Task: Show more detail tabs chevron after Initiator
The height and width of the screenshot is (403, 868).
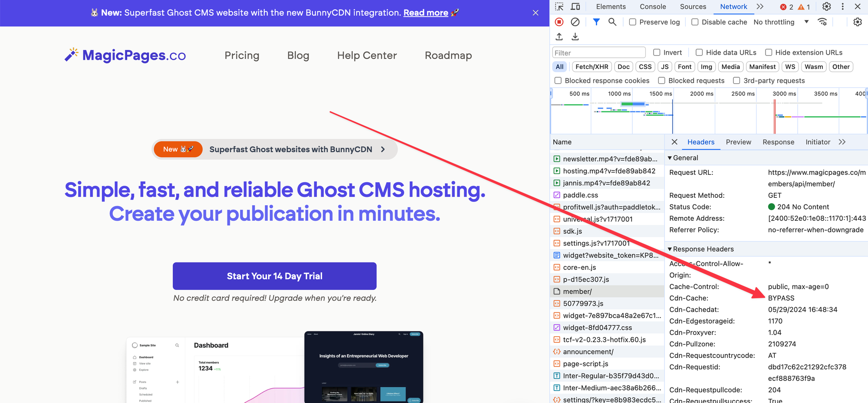Action: tap(842, 142)
